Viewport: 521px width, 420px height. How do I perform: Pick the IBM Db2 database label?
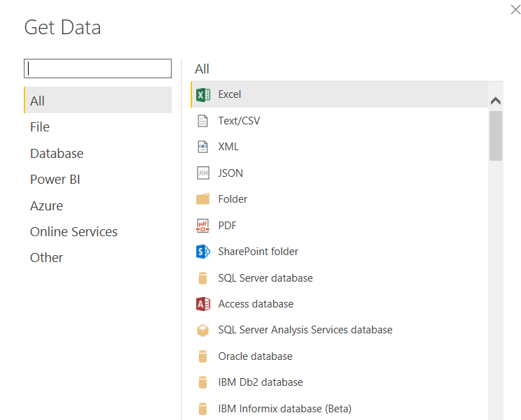260,382
